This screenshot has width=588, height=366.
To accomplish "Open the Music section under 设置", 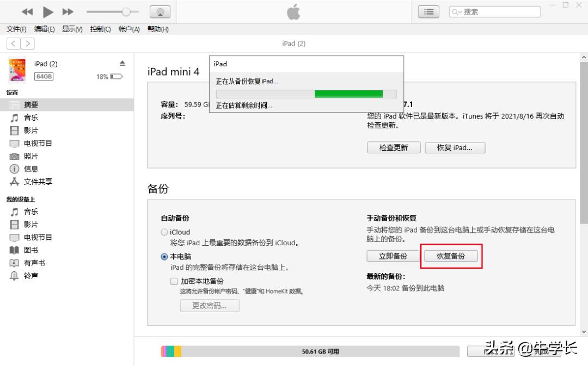I will (x=30, y=117).
